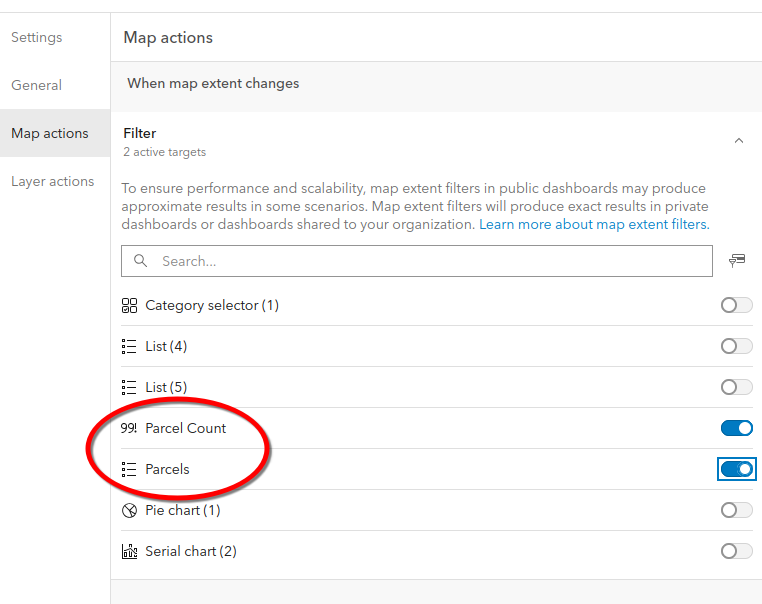Click the List (5) list icon
The height and width of the screenshot is (604, 762).
click(x=128, y=387)
